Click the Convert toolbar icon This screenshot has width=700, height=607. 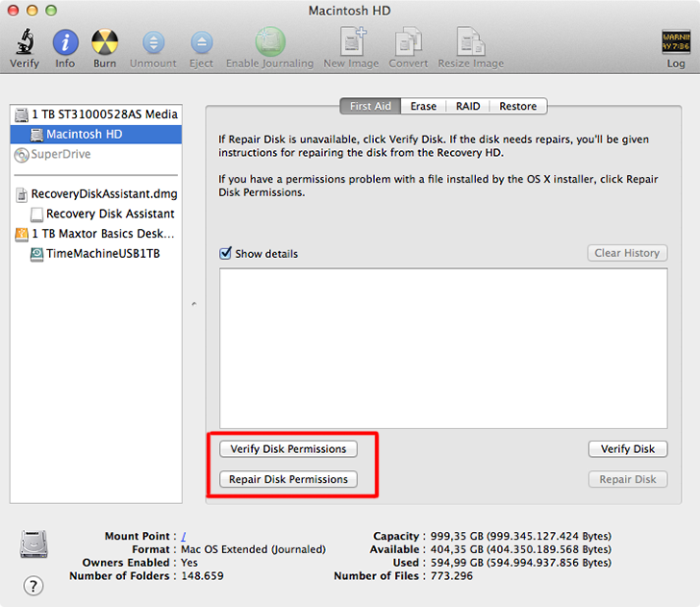[x=408, y=41]
